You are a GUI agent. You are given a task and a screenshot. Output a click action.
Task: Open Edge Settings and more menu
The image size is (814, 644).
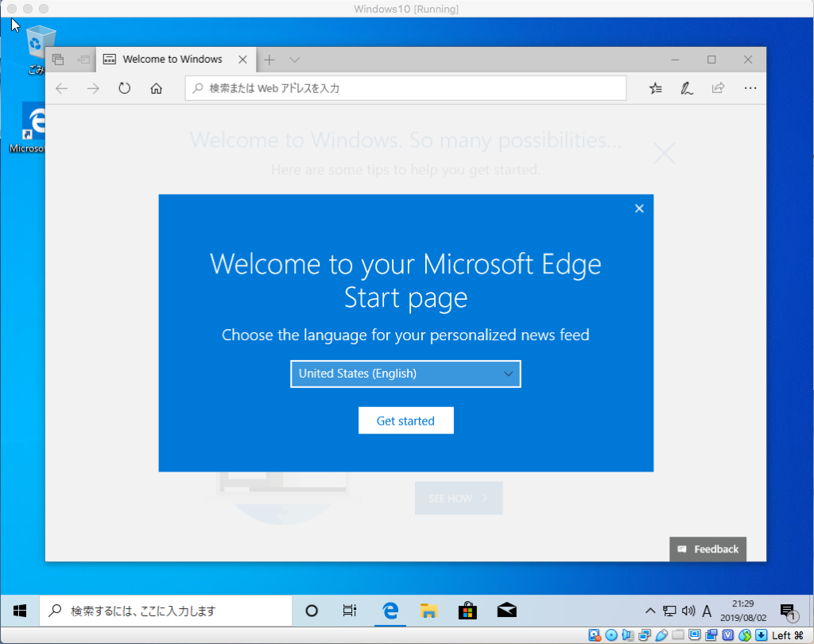pyautogui.click(x=750, y=88)
